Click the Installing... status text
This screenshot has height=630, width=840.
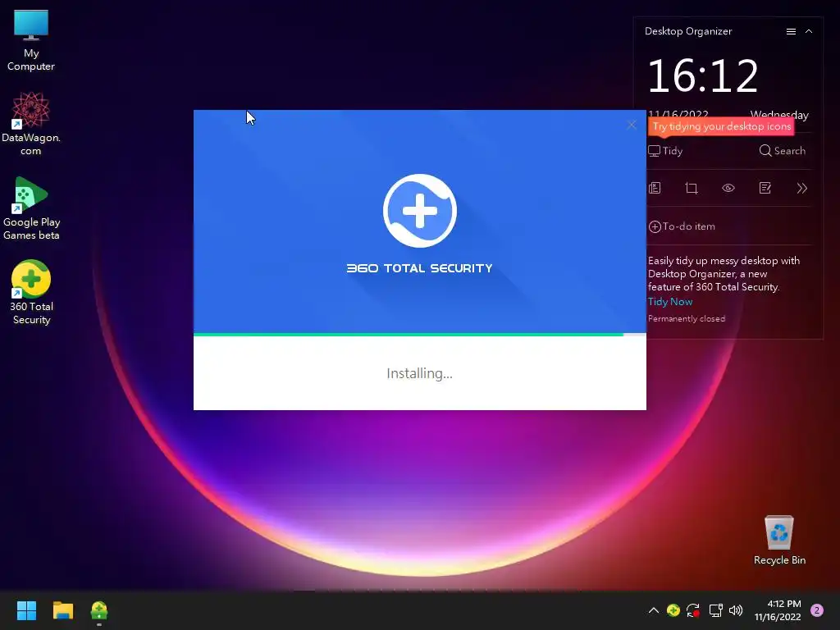[x=419, y=373]
